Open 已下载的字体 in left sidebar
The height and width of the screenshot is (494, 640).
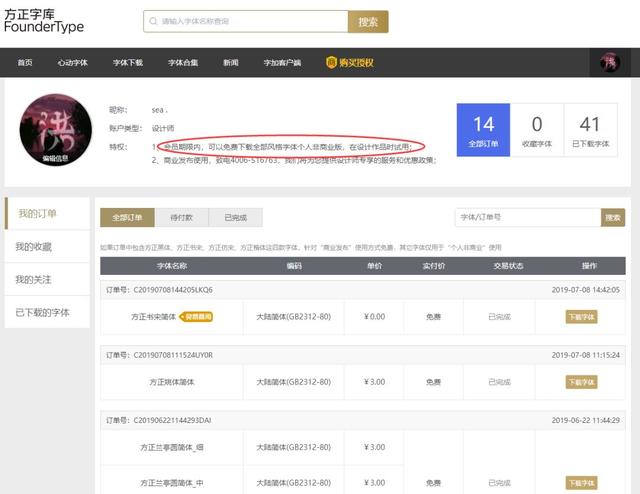click(47, 312)
